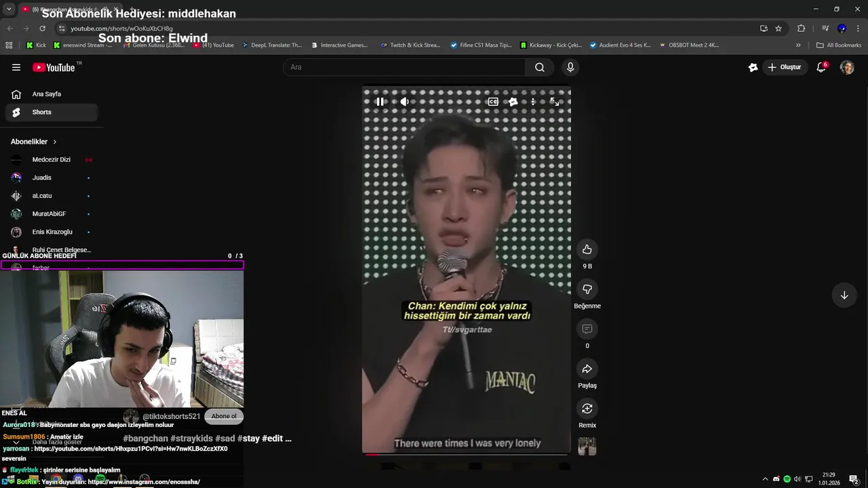868x488 pixels.
Task: Open Twitch & Kick Strea... bookmark
Action: [x=411, y=45]
